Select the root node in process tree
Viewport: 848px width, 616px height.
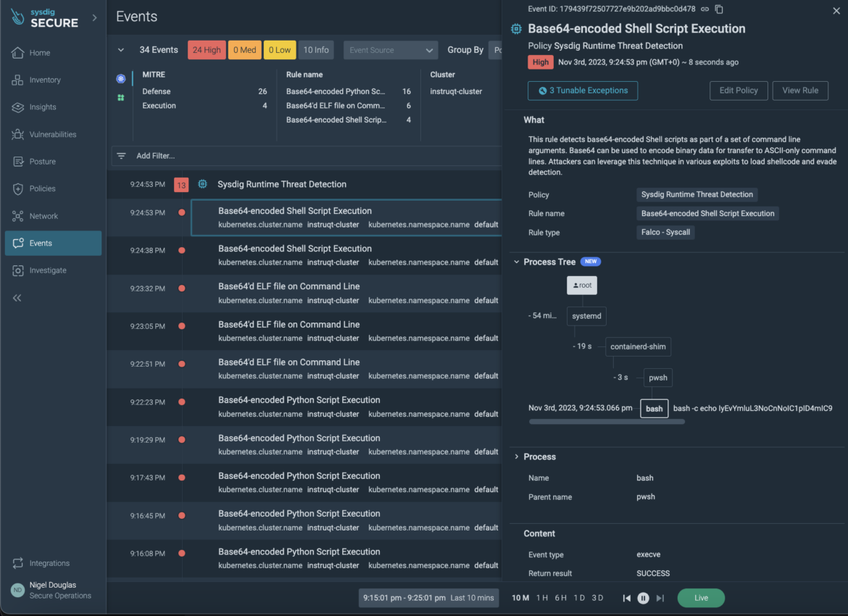point(582,286)
